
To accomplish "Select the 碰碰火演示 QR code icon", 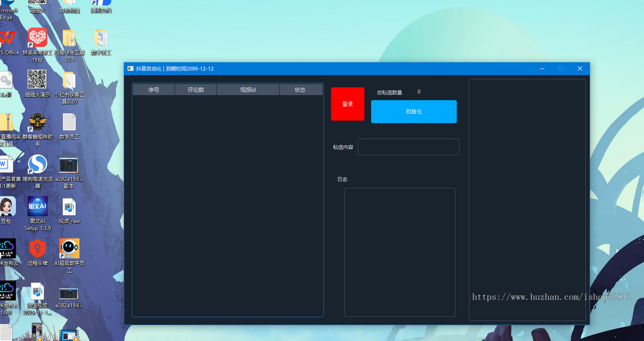I will [37, 80].
